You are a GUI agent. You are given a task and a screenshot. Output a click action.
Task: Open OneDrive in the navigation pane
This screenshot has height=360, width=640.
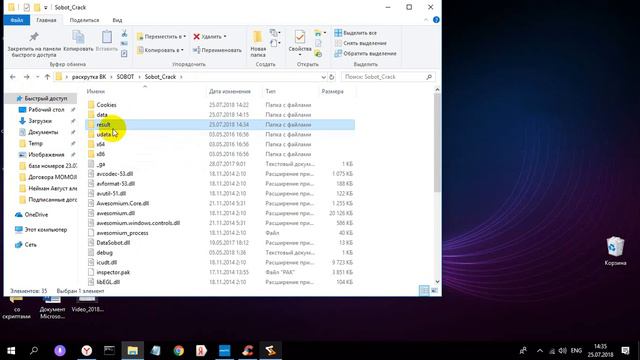(36, 215)
